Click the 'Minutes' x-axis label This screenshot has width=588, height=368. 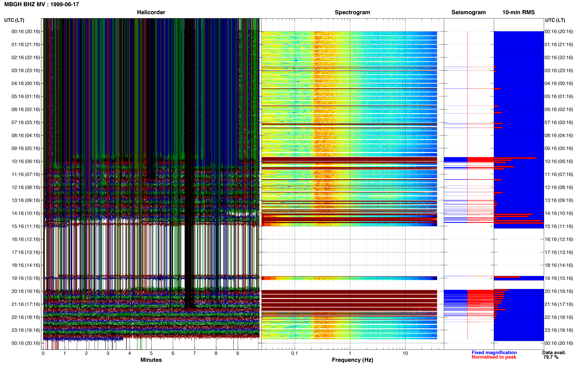point(151,360)
